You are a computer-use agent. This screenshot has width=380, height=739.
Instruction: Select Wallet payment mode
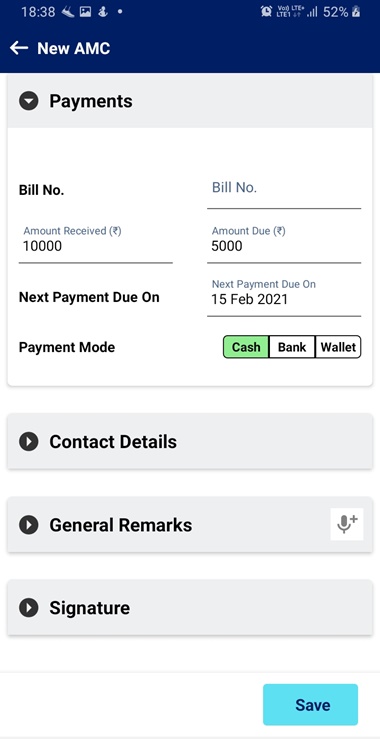pyautogui.click(x=338, y=347)
